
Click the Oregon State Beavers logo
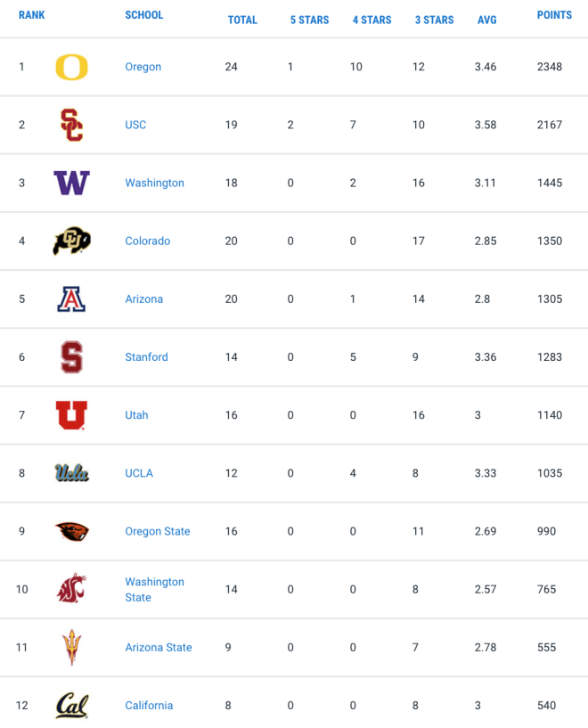point(71,531)
